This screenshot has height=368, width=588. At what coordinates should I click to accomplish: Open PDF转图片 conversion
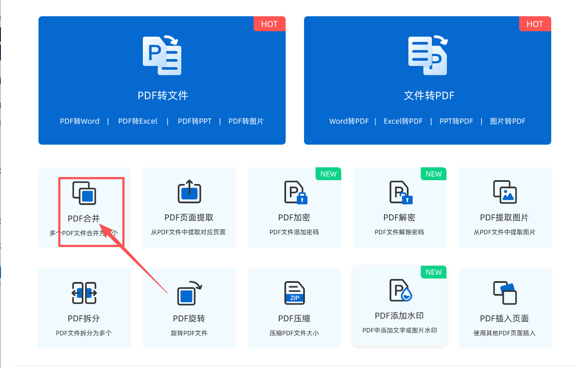(246, 121)
